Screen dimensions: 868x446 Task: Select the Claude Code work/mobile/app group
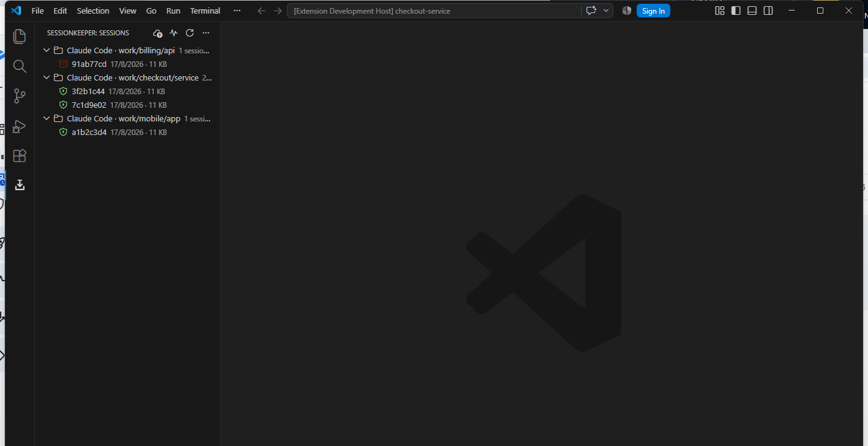127,118
